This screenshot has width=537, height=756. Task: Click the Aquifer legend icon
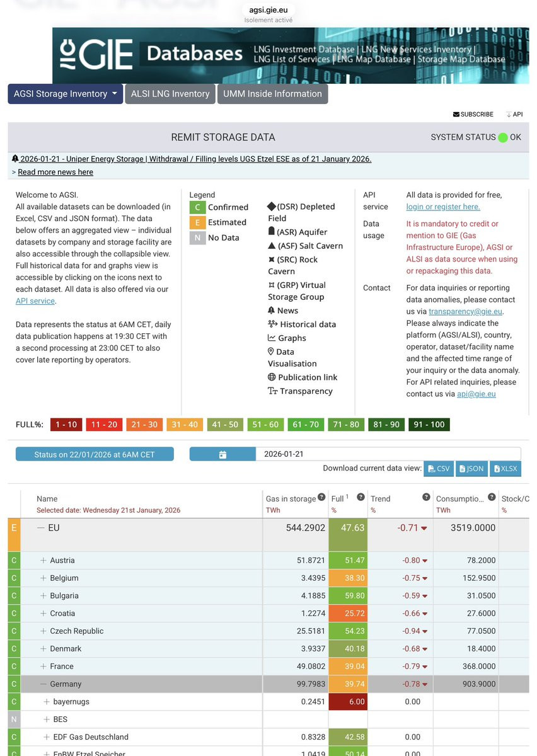(x=272, y=232)
